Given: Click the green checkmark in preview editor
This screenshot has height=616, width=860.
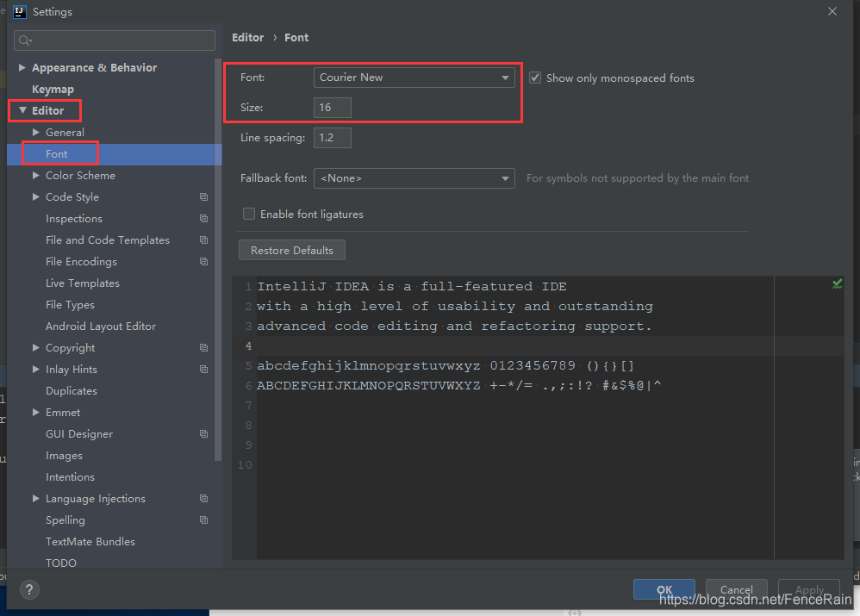Looking at the screenshot, I should pos(837,283).
